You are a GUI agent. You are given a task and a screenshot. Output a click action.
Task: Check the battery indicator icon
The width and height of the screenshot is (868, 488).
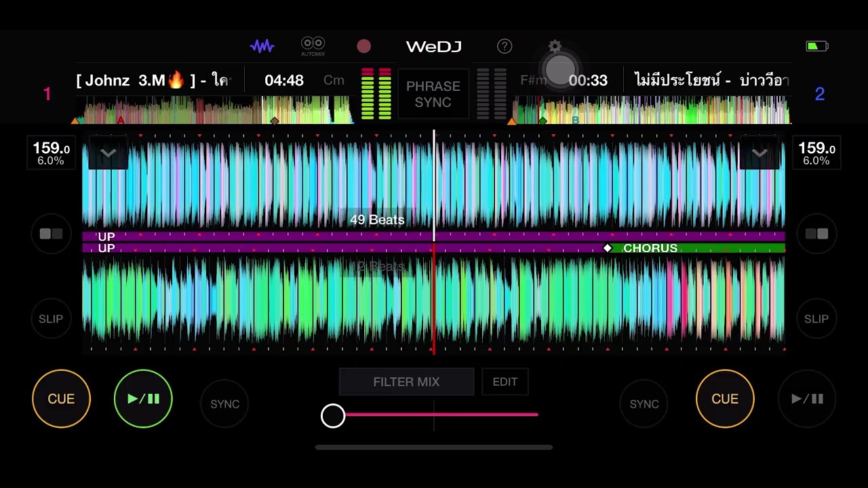click(816, 46)
